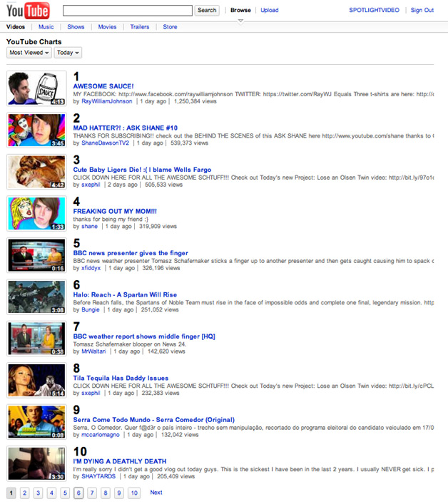Click the YouTube logo

(29, 11)
